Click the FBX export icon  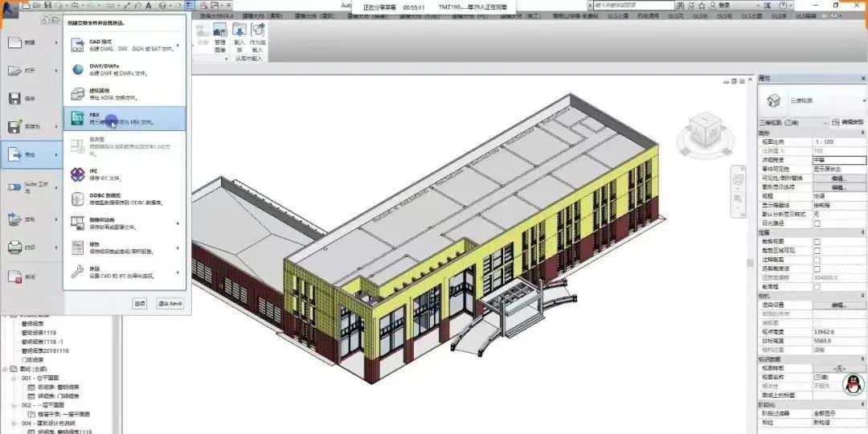[78, 119]
